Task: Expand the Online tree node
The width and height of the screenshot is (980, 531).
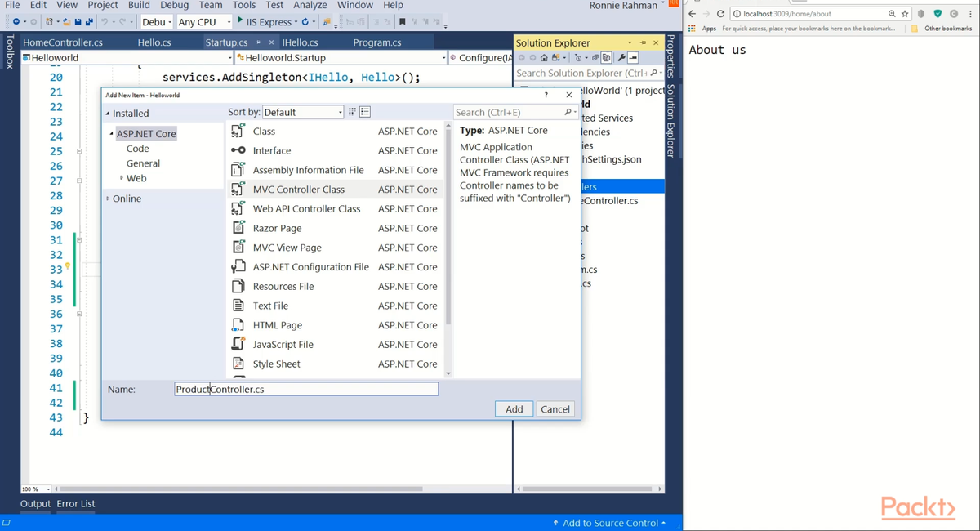Action: click(108, 199)
